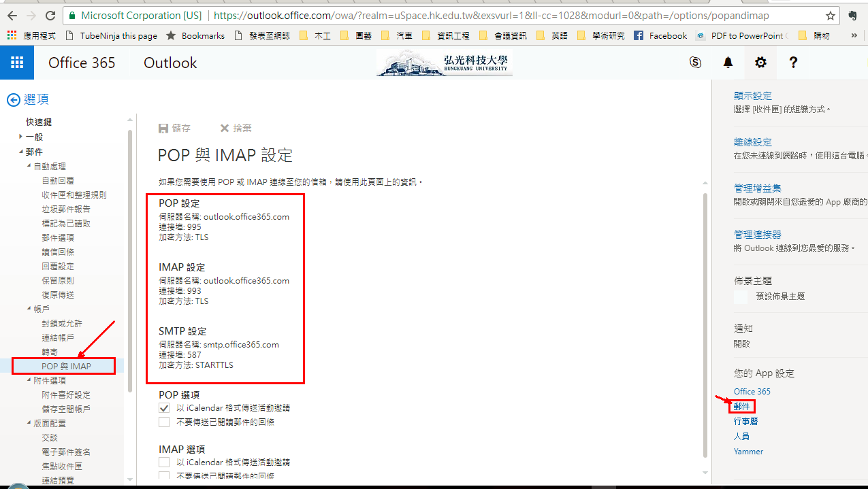Click the browser back arrow
This screenshot has height=489, width=868.
pos(12,15)
